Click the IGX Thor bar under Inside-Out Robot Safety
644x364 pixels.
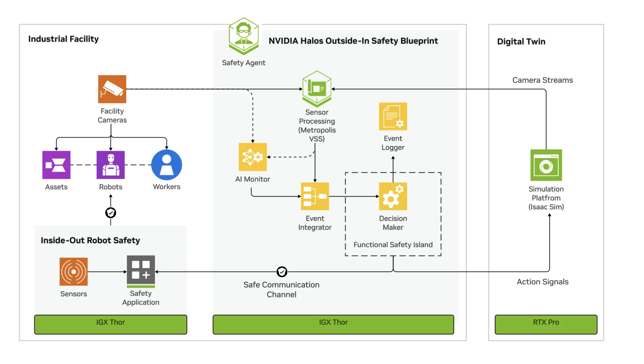pyautogui.click(x=111, y=324)
